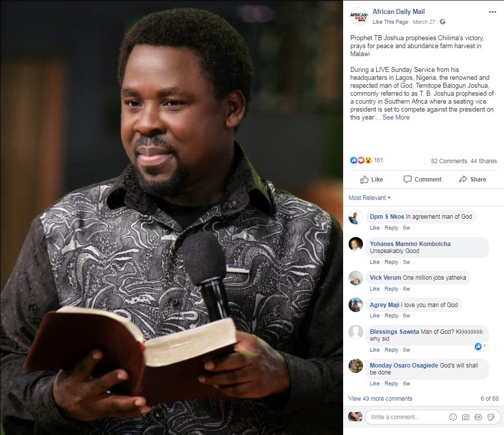This screenshot has height=435, width=504.
Task: Click the like badge on Blessings Saweta's comment
Action: 481,346
